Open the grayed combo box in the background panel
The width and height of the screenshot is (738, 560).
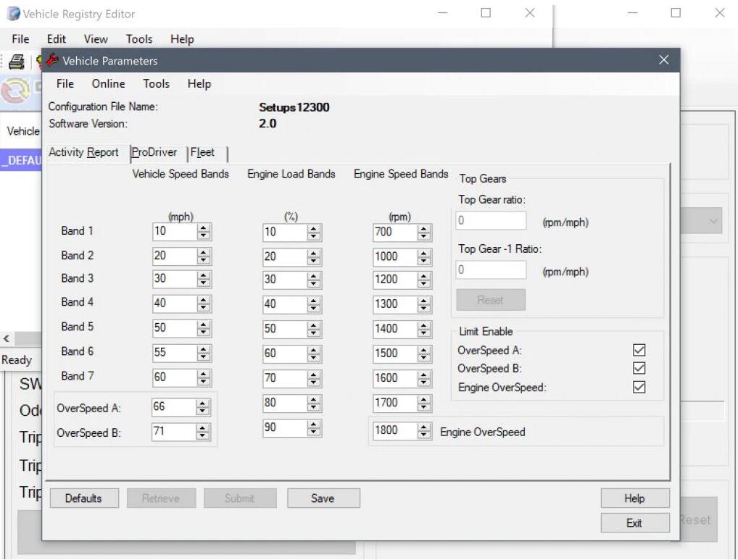click(714, 221)
